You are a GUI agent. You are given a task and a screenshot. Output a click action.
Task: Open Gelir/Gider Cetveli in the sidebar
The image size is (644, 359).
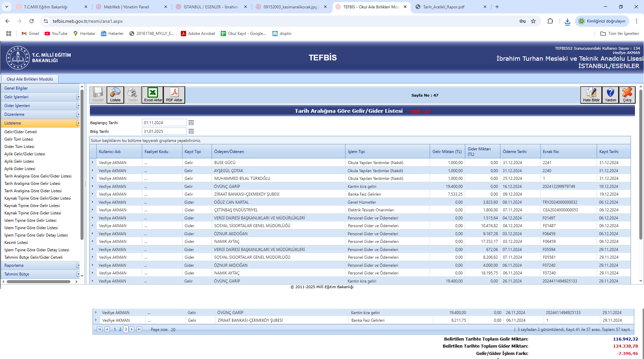pos(20,132)
